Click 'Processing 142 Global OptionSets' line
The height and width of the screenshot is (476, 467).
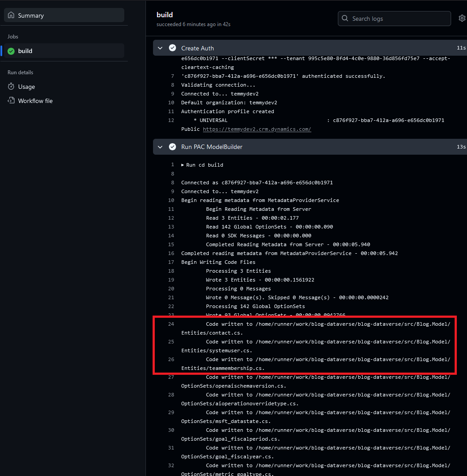click(255, 306)
